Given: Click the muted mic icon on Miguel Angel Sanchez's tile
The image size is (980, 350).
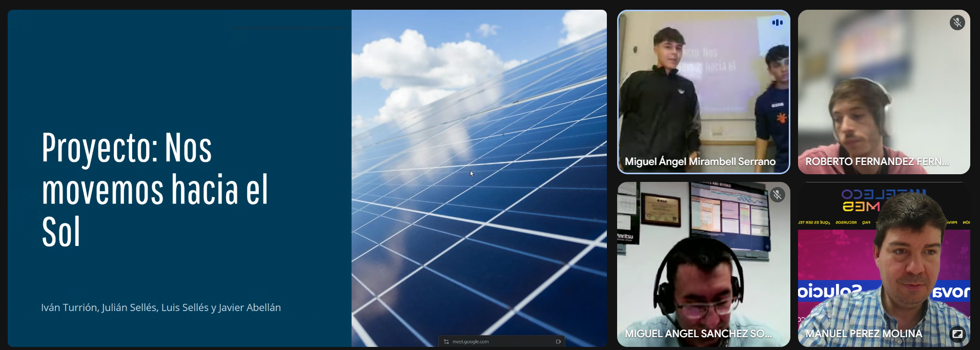Looking at the screenshot, I should click(x=777, y=195).
